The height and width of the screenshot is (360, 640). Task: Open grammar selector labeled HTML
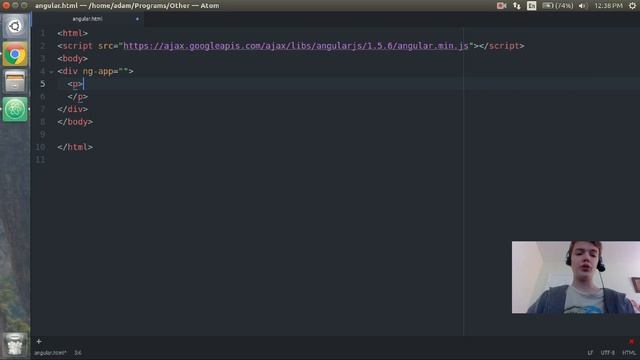pyautogui.click(x=629, y=353)
